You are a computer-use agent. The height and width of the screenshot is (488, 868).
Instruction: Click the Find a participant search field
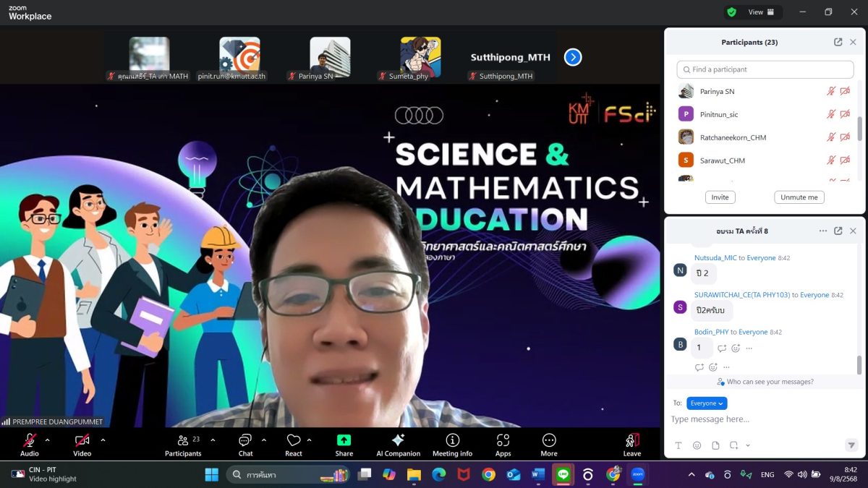tap(765, 69)
